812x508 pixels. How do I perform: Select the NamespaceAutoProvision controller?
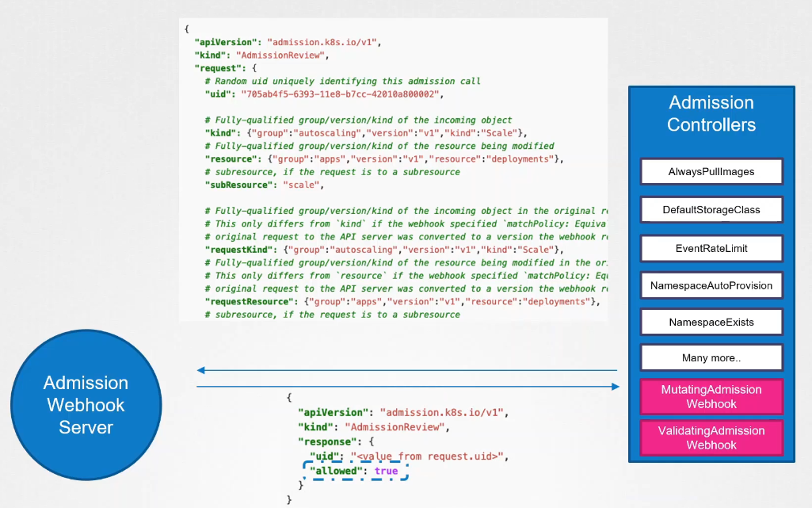(x=711, y=285)
